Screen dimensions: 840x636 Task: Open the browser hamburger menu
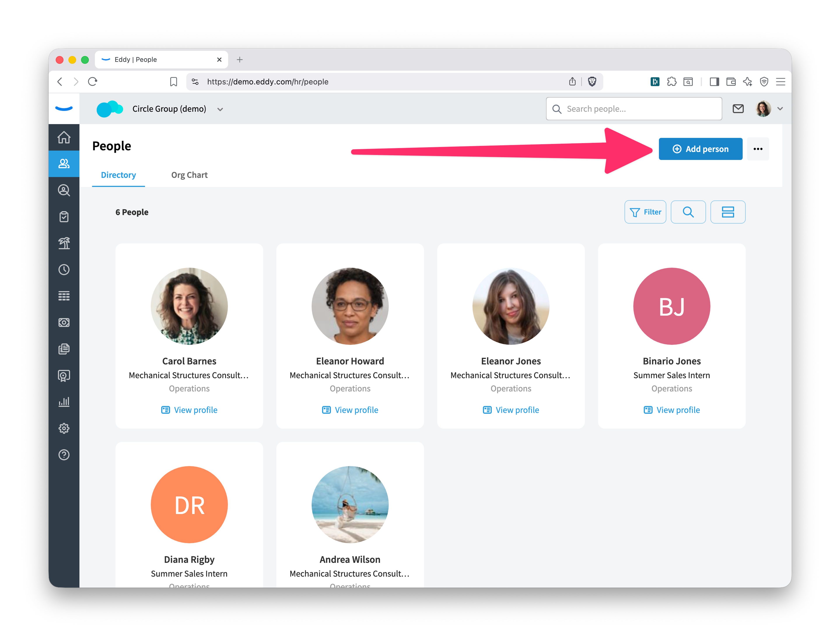pyautogui.click(x=780, y=82)
